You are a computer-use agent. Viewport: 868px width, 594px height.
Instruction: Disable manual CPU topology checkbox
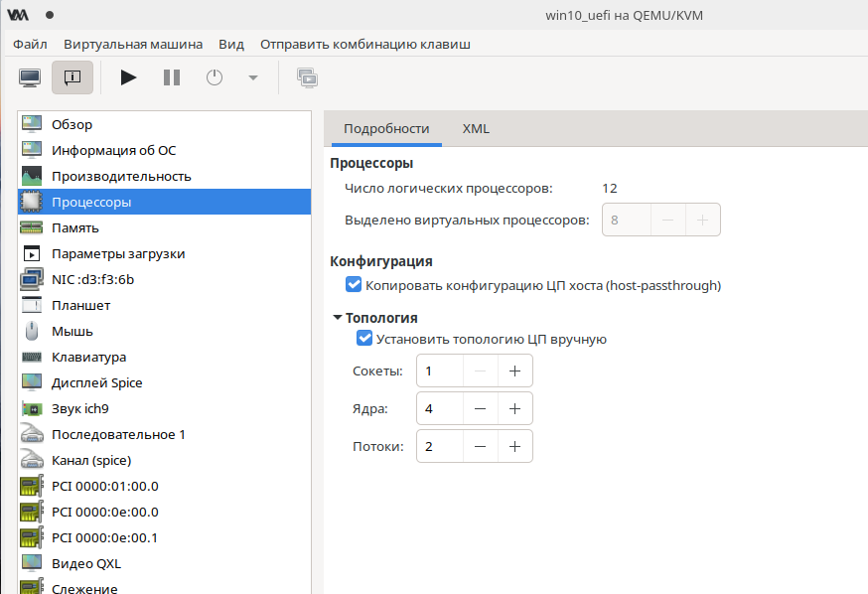pyautogui.click(x=364, y=339)
